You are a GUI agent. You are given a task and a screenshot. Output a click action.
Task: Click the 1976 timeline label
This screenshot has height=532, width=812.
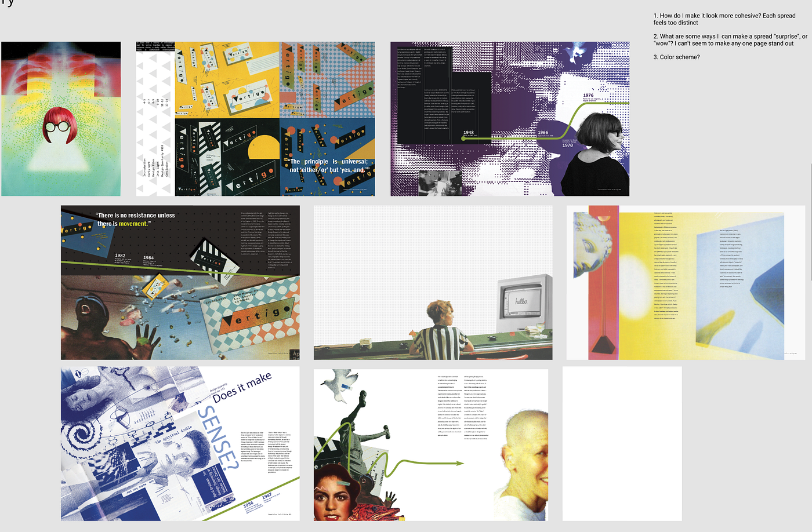pos(588,96)
